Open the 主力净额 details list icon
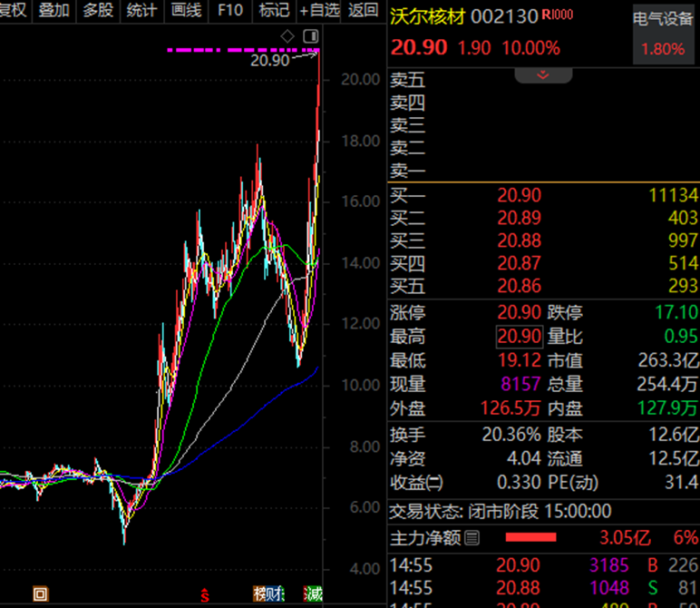Image resolution: width=700 pixels, height=608 pixels. (472, 538)
